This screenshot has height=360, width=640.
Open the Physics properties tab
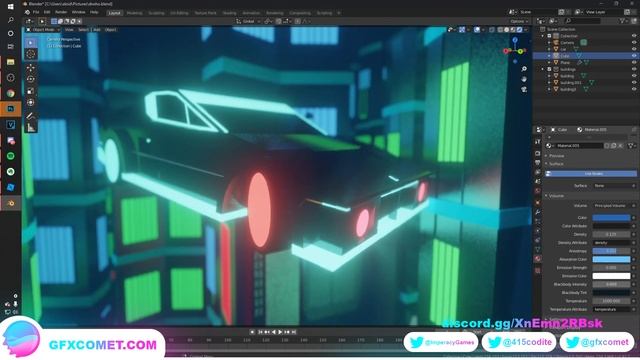[x=538, y=231]
